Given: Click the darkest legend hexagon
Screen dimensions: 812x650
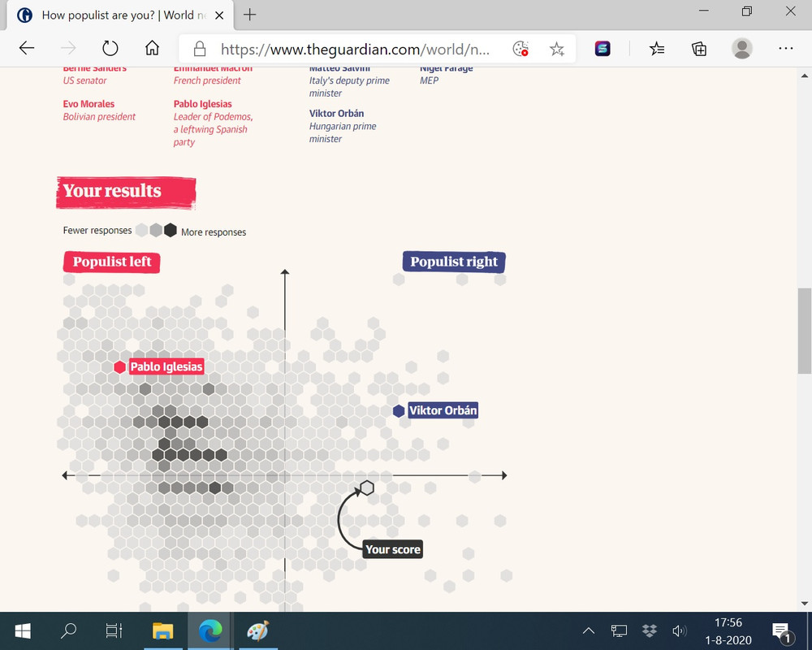Looking at the screenshot, I should [x=171, y=230].
